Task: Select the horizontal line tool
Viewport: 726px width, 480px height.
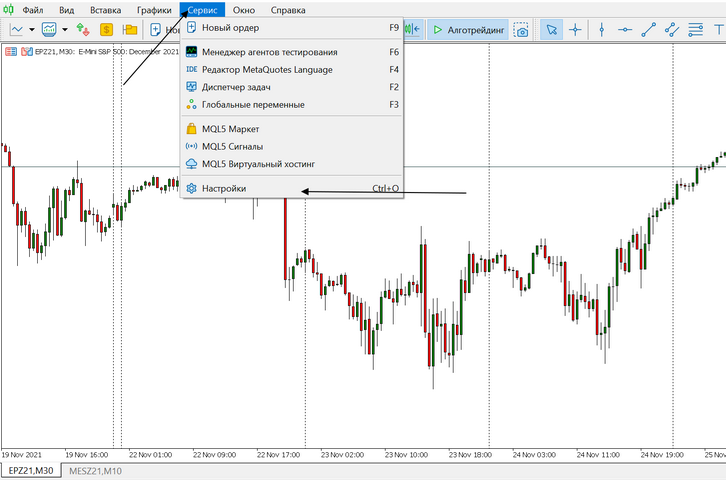Action: pyautogui.click(x=625, y=30)
